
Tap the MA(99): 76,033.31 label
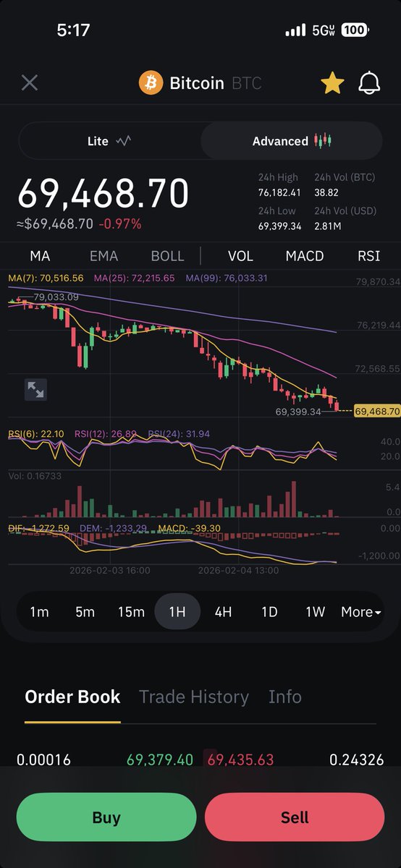tap(227, 278)
